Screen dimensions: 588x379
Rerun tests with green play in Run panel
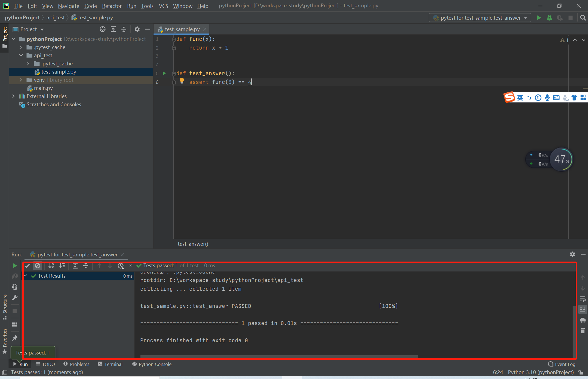tap(15, 266)
